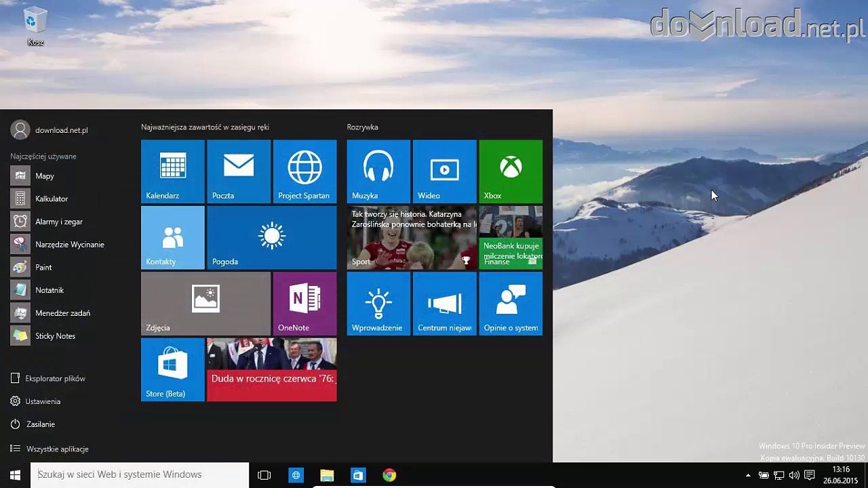Image resolution: width=868 pixels, height=488 pixels.
Task: Open File Explorer from the taskbar
Action: pyautogui.click(x=327, y=475)
